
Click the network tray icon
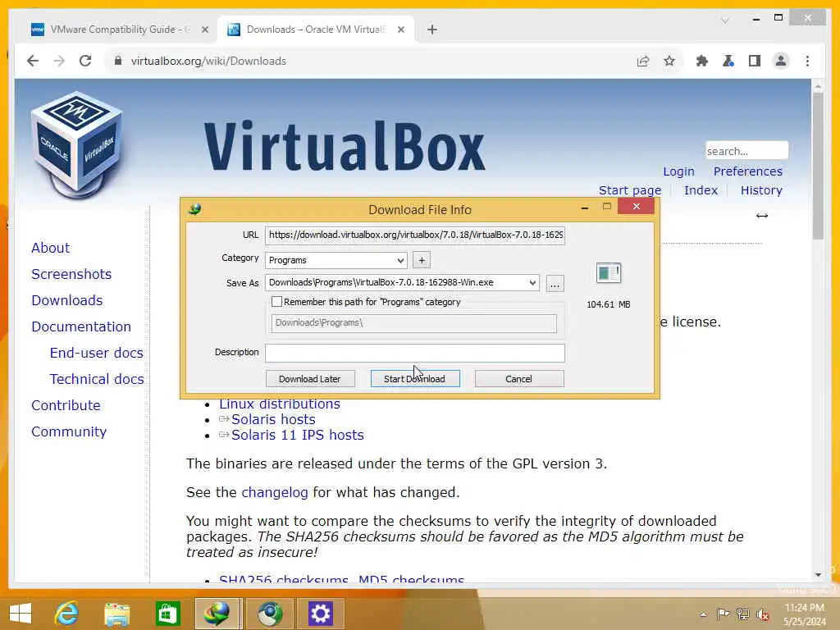click(742, 614)
